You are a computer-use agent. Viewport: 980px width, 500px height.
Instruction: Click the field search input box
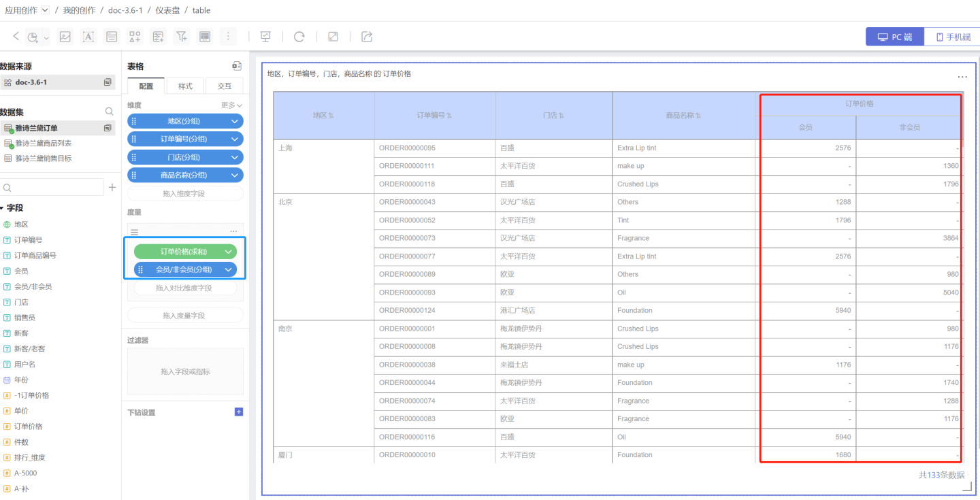[54, 187]
